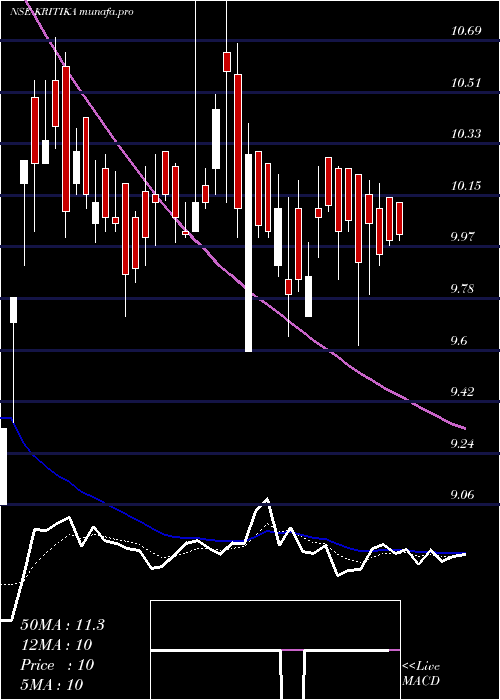This screenshot has height=700, width=500.
Task: Select the 10.51 price axis label
Action: [x=466, y=83]
